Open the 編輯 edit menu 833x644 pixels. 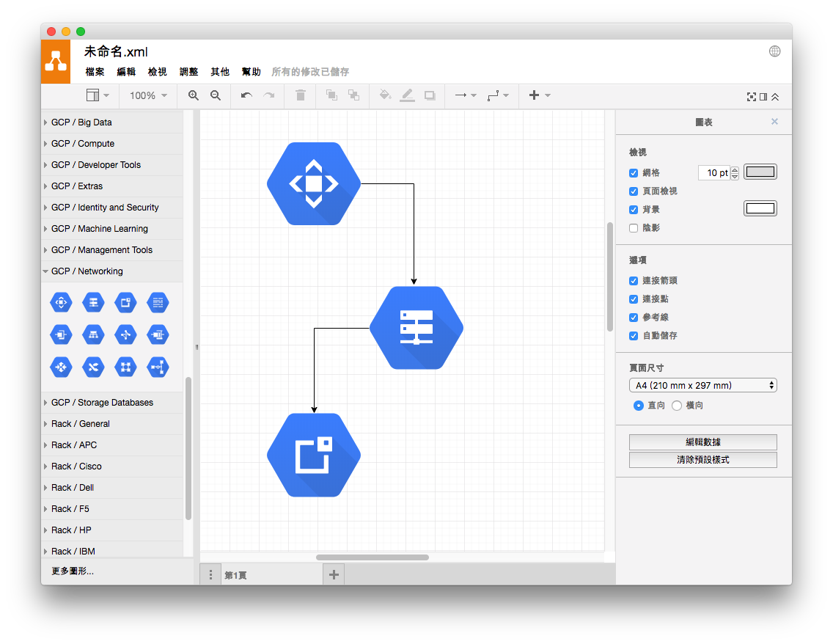pyautogui.click(x=126, y=72)
